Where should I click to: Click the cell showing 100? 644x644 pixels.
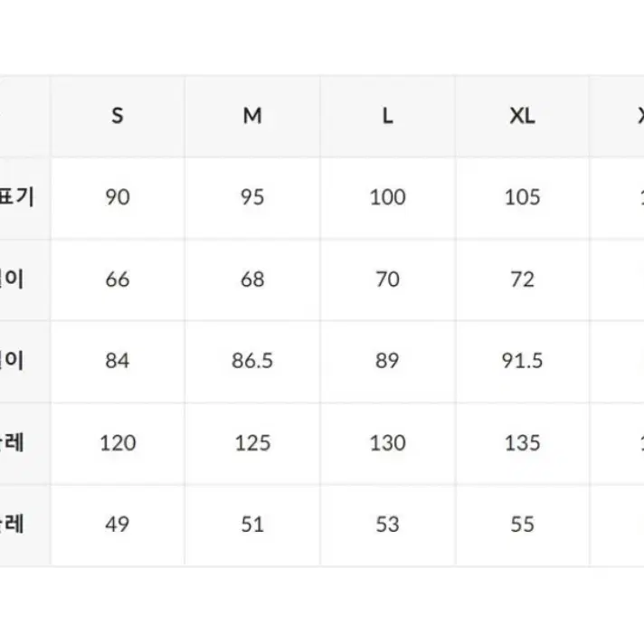388,197
